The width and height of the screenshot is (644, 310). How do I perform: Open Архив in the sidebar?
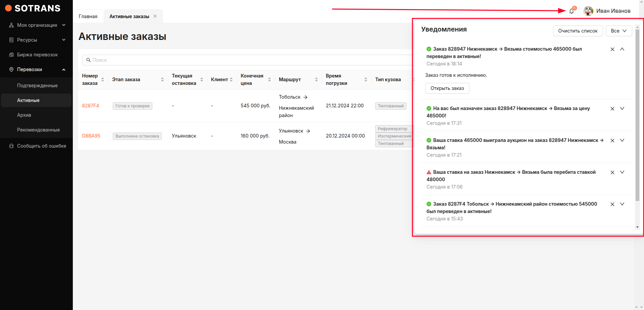24,115
